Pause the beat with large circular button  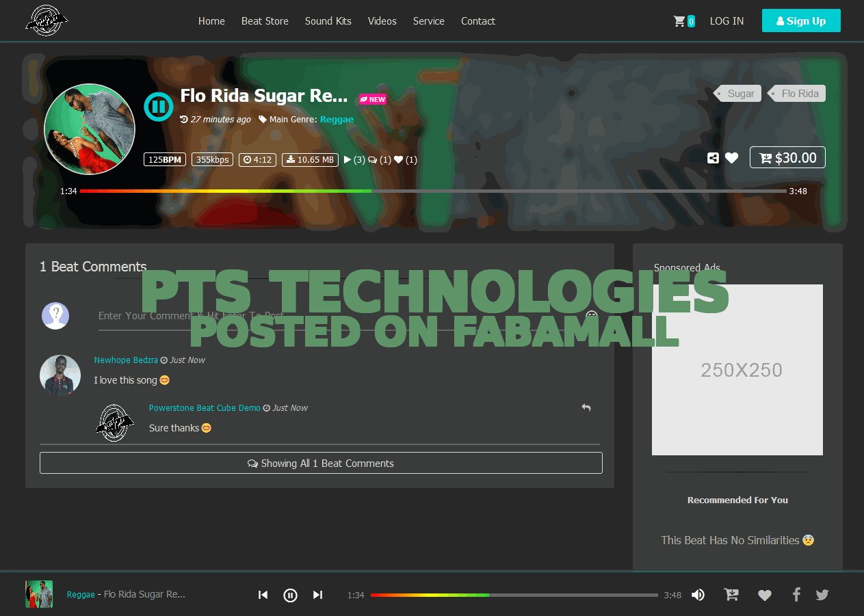(x=158, y=107)
